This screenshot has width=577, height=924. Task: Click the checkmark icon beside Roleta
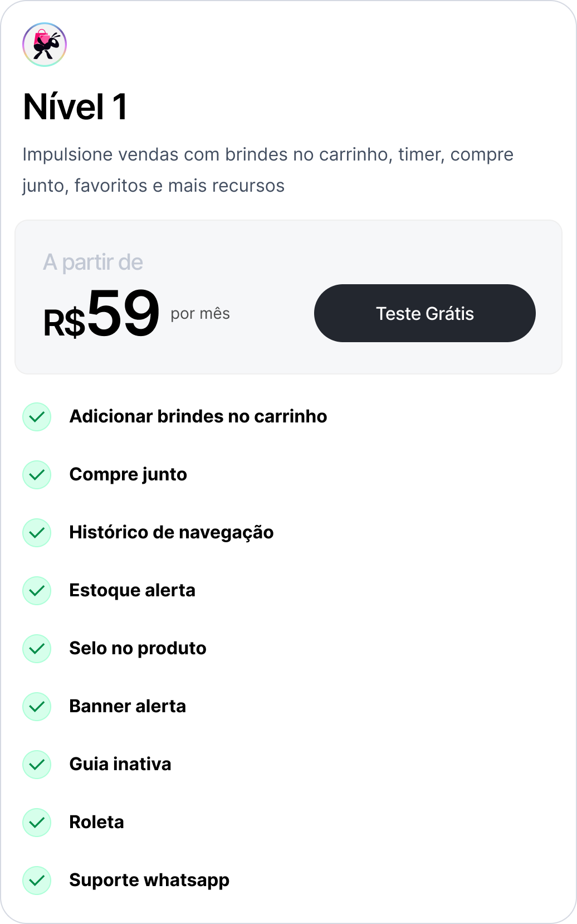[x=37, y=823]
